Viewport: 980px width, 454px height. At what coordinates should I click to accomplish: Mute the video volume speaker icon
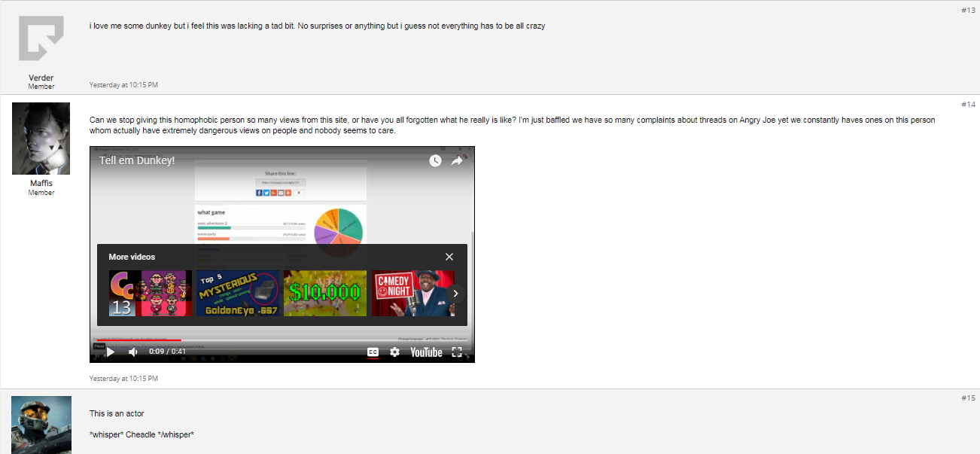133,352
